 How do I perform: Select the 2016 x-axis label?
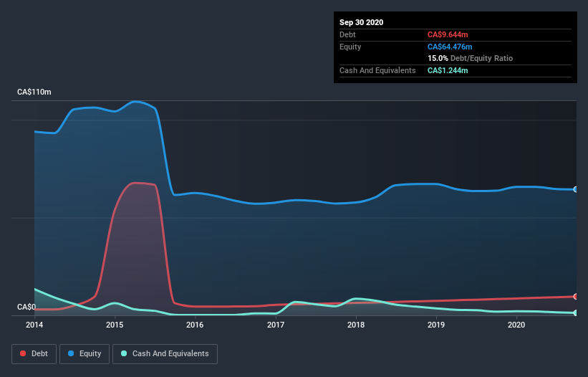click(x=195, y=325)
